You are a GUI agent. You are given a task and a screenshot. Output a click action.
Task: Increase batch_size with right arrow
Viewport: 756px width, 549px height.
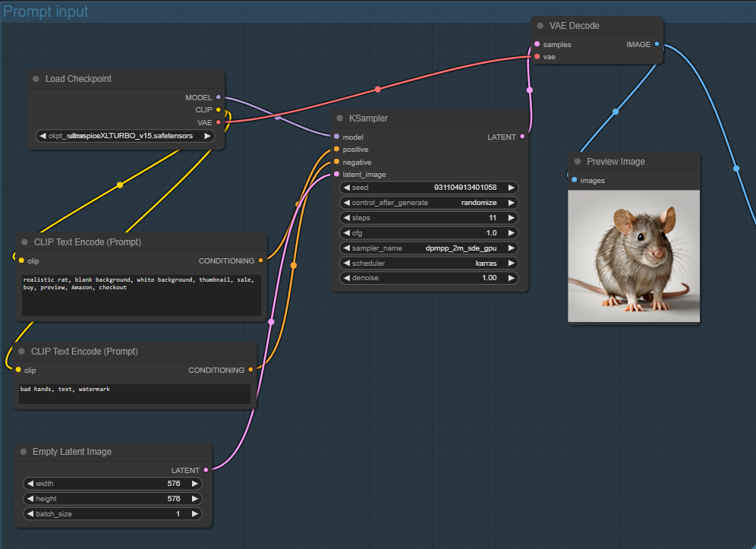pyautogui.click(x=195, y=514)
